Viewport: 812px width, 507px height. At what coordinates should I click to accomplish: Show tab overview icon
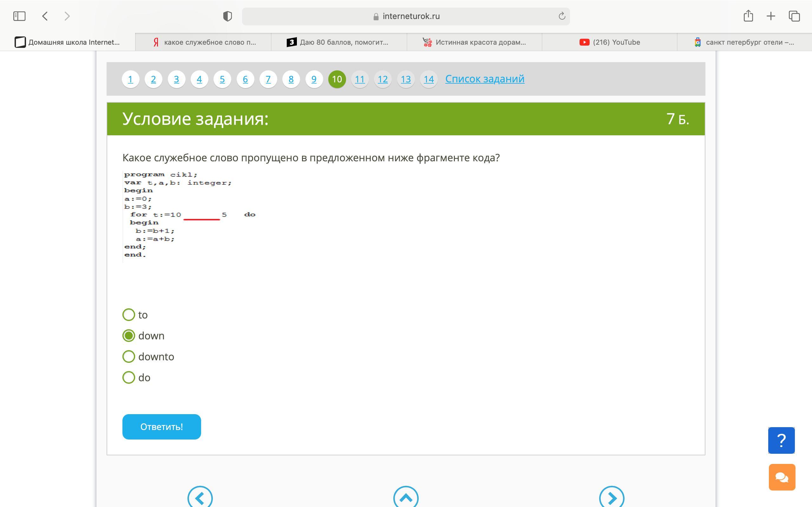[794, 16]
